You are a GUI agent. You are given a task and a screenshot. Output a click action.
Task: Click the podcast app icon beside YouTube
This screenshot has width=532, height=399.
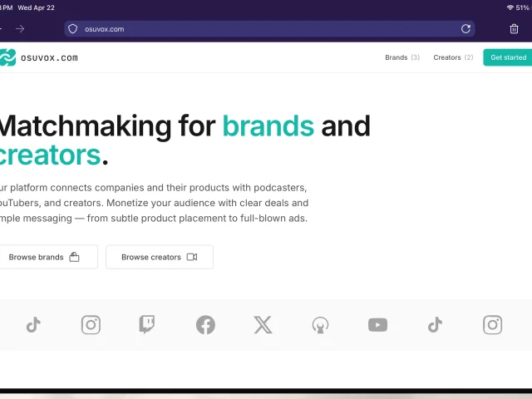pyautogui.click(x=320, y=325)
